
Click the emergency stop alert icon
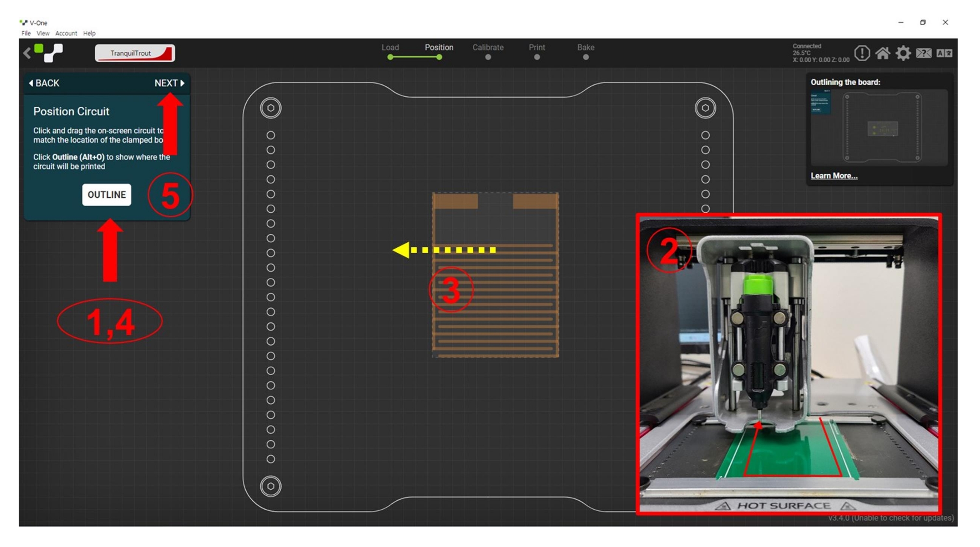click(862, 53)
